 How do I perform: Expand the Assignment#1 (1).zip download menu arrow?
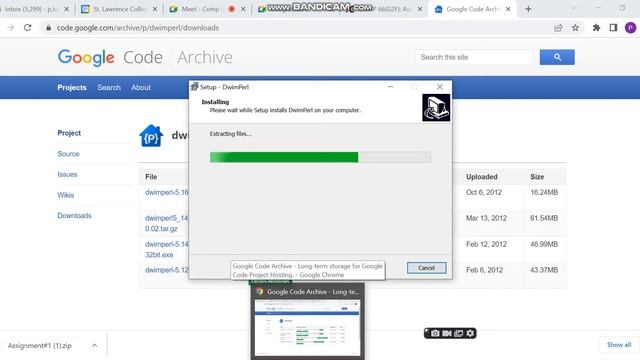[94, 346]
